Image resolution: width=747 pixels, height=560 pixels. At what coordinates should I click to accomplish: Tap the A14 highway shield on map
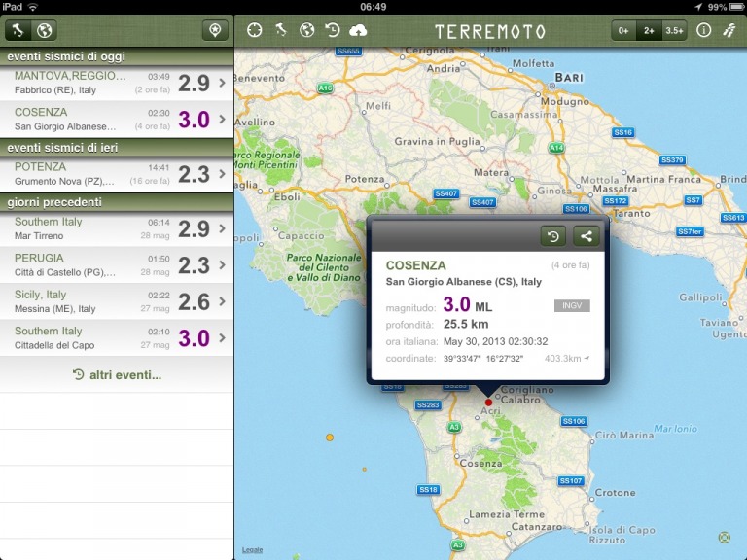point(556,148)
